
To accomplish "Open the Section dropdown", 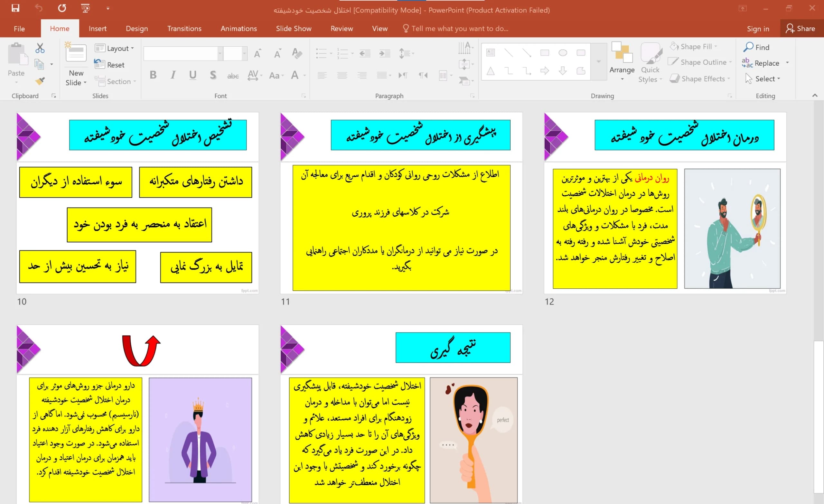I will (115, 81).
